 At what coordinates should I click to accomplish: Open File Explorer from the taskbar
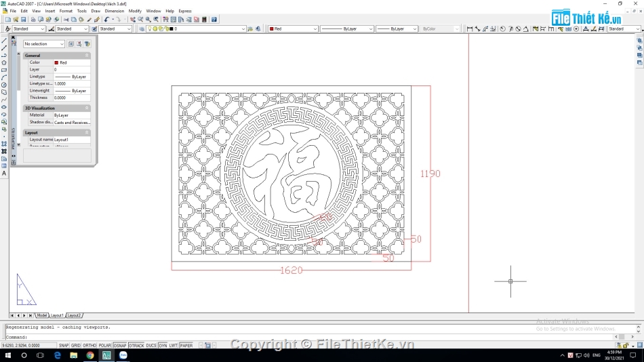(73, 355)
